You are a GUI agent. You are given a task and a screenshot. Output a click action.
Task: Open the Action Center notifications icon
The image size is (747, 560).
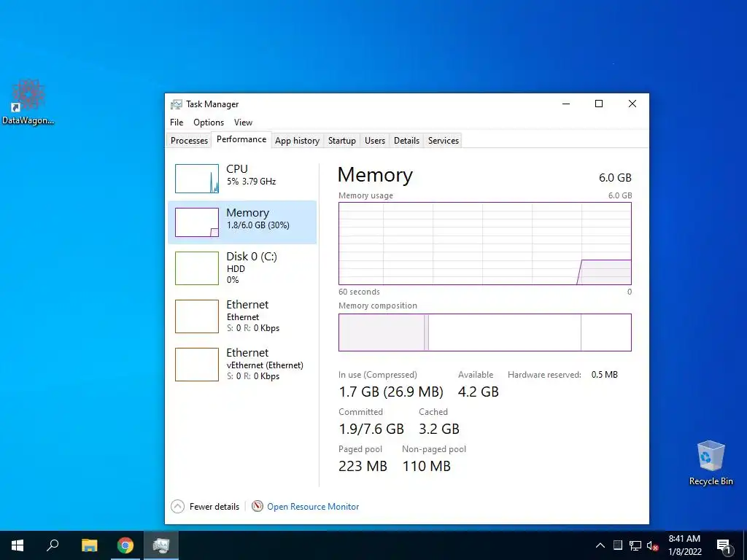pyautogui.click(x=724, y=545)
